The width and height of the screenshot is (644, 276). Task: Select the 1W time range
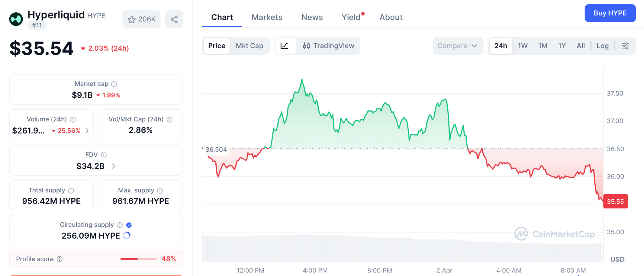523,46
